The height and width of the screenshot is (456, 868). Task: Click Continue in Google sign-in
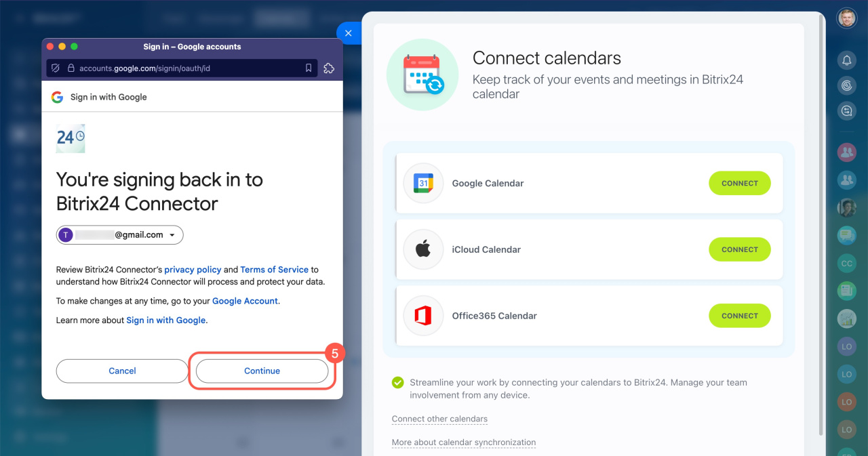coord(262,371)
